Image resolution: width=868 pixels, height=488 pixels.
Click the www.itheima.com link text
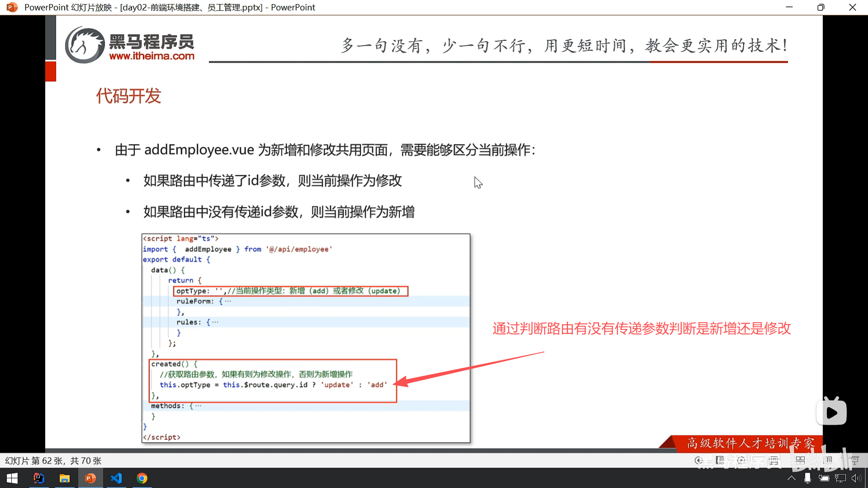point(151,56)
